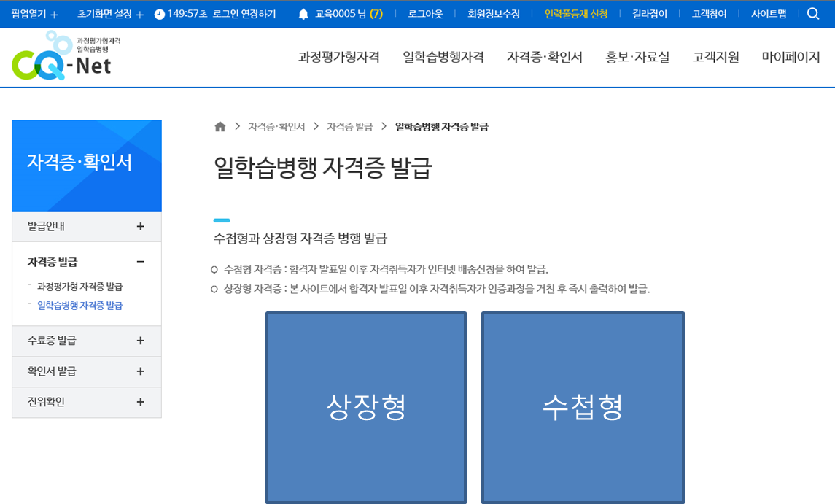This screenshot has width=835, height=504.
Task: Go to home via breadcrumb house icon
Action: 220,127
